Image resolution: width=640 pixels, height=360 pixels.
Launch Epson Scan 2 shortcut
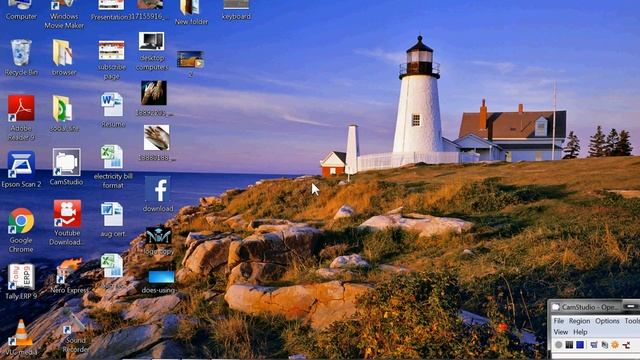pos(21,169)
